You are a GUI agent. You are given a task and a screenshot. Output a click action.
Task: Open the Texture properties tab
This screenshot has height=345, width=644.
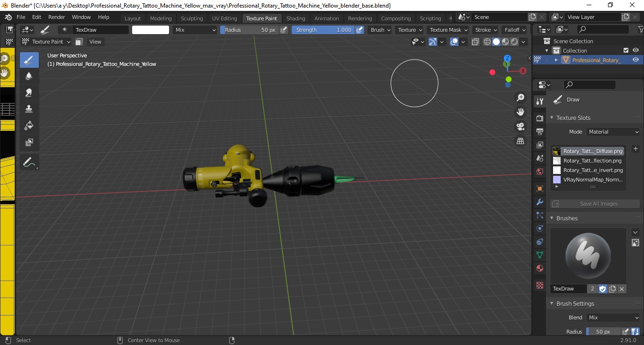539,285
